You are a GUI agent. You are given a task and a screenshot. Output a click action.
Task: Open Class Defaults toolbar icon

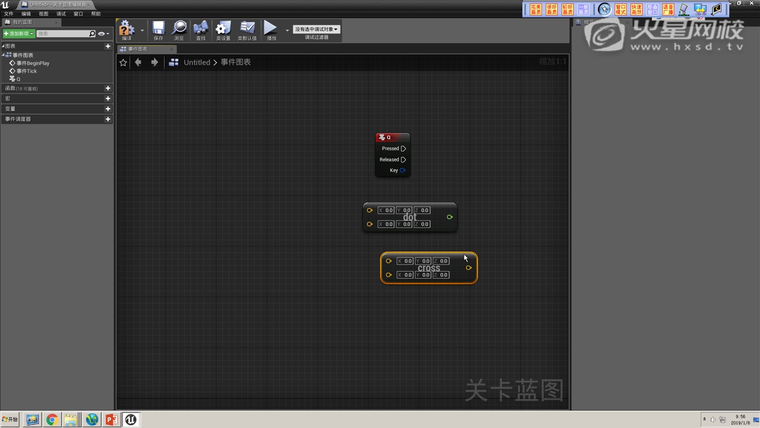(x=246, y=29)
